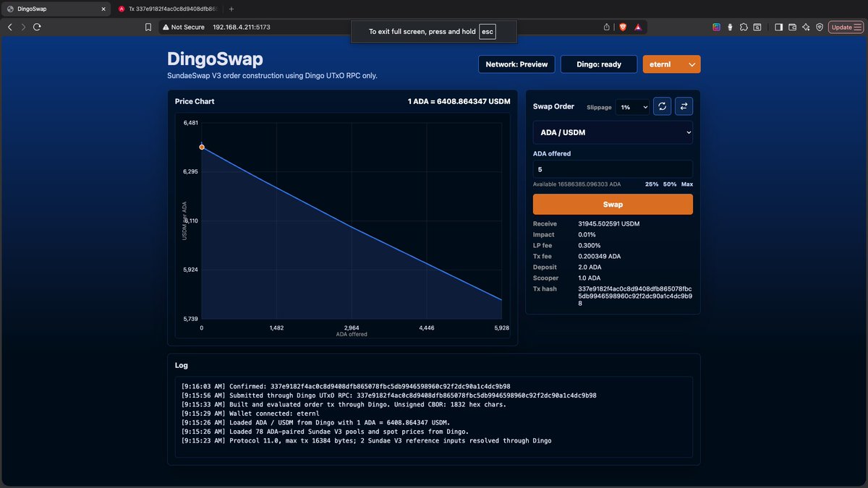868x488 pixels.
Task: Select the 25% amount shortcut
Action: pos(652,184)
